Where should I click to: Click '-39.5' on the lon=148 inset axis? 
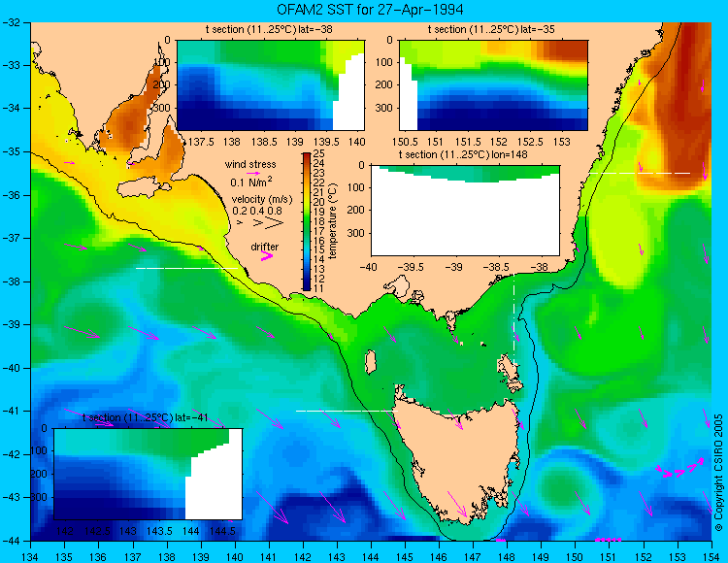coord(411,267)
